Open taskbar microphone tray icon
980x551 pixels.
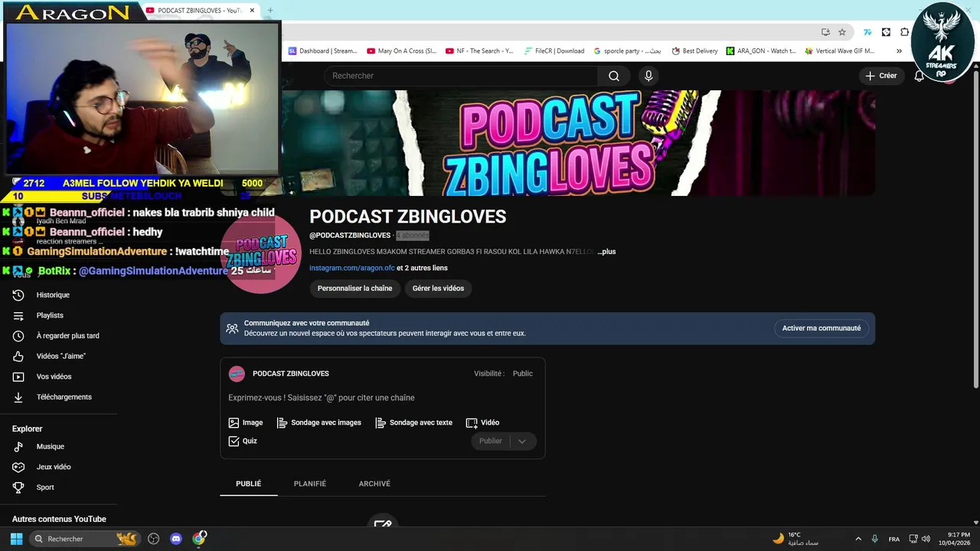pyautogui.click(x=874, y=539)
